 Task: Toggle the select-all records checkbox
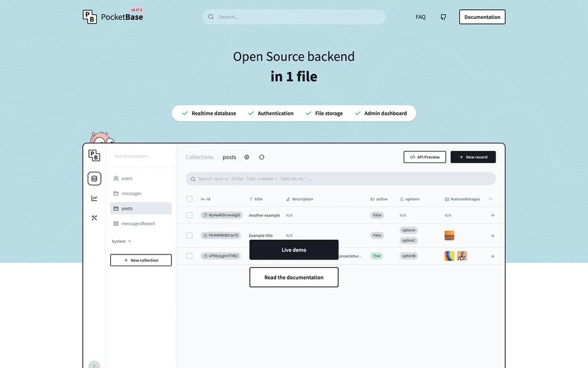189,199
